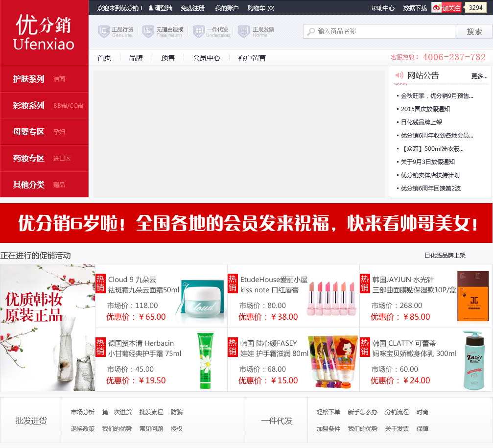493x448 pixels.
Task: Click the 热销 badge on the FASEY hand cream
Action: point(233,347)
